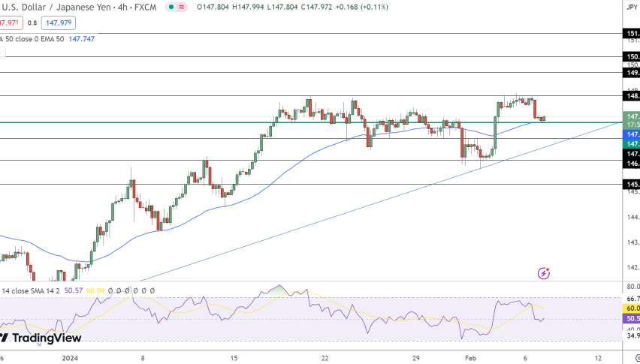
Task: Click the blue buy price 147.979 button
Action: [x=59, y=23]
